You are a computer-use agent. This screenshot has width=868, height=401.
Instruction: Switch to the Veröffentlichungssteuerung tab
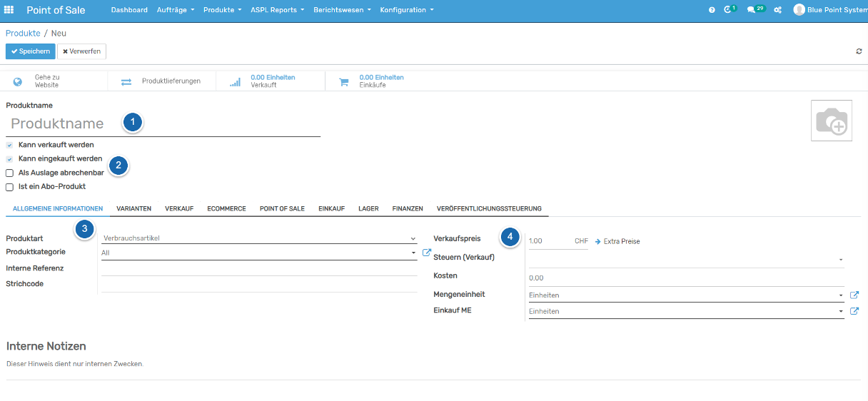[489, 208]
